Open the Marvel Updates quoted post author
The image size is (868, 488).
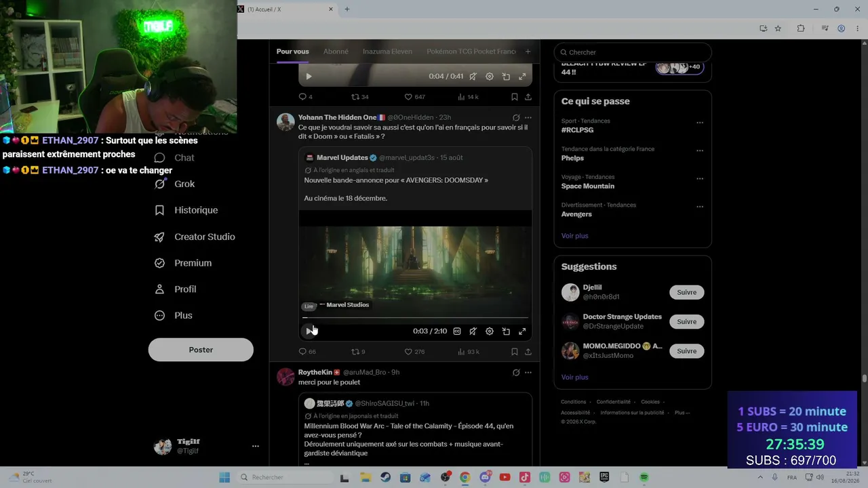point(342,158)
